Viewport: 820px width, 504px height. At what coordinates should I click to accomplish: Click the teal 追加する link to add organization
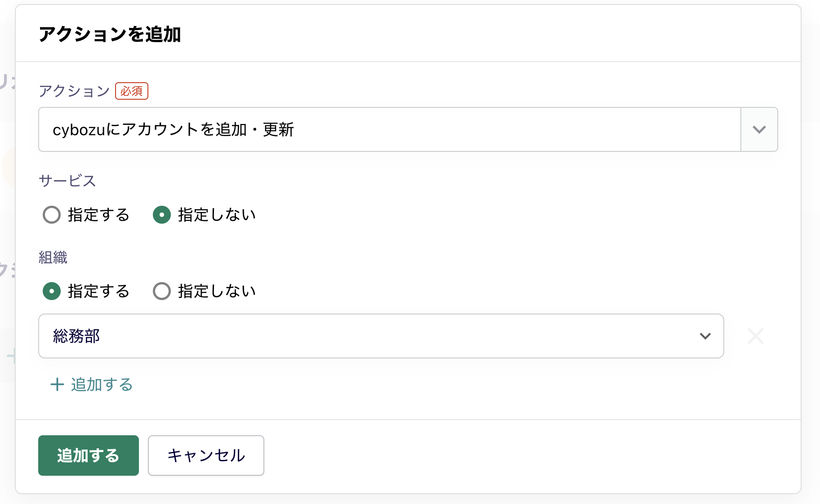[102, 385]
